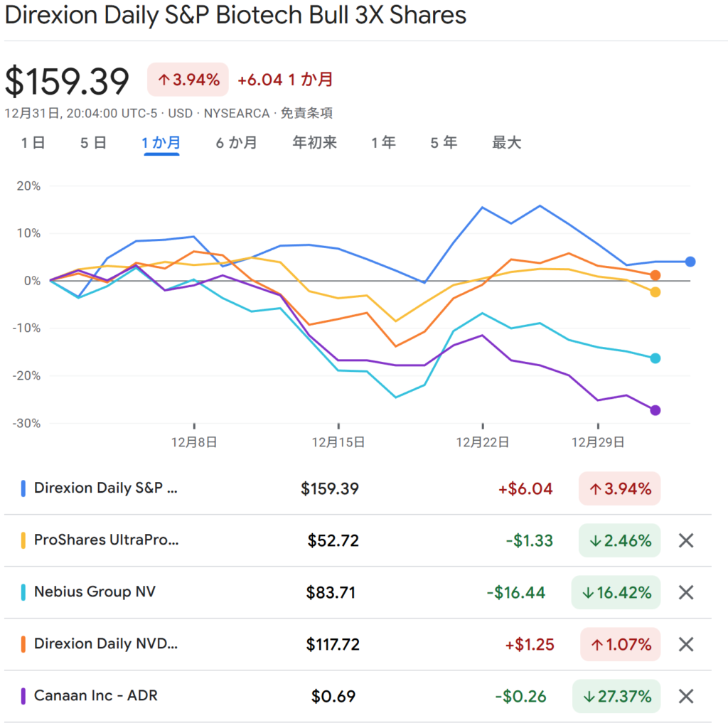Select the 年初来 time range

(314, 143)
